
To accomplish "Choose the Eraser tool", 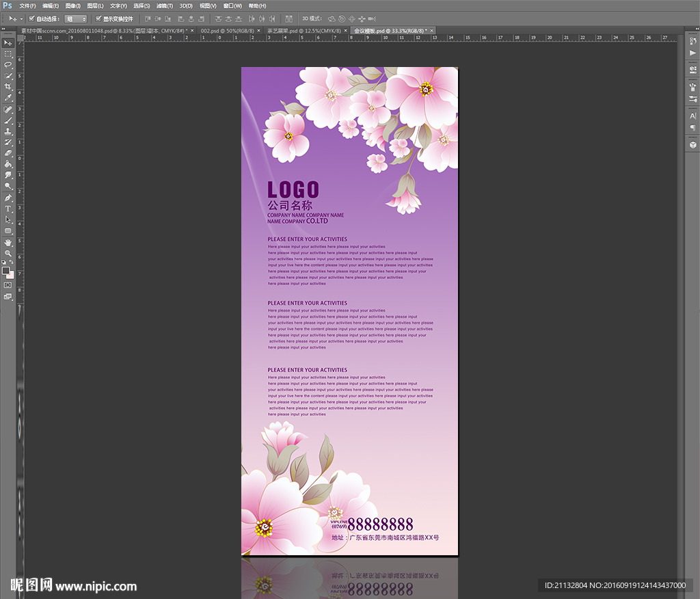I will tap(8, 153).
